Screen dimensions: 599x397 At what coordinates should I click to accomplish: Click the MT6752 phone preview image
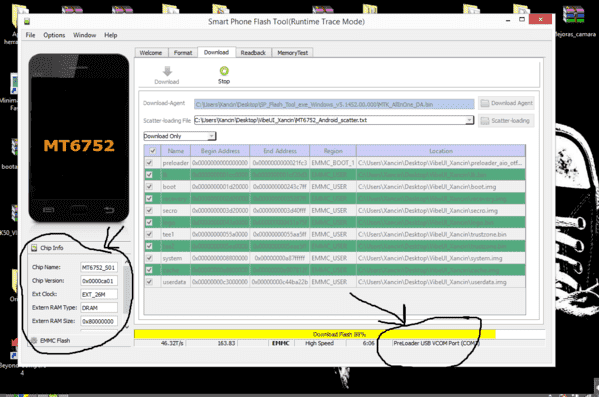point(79,138)
